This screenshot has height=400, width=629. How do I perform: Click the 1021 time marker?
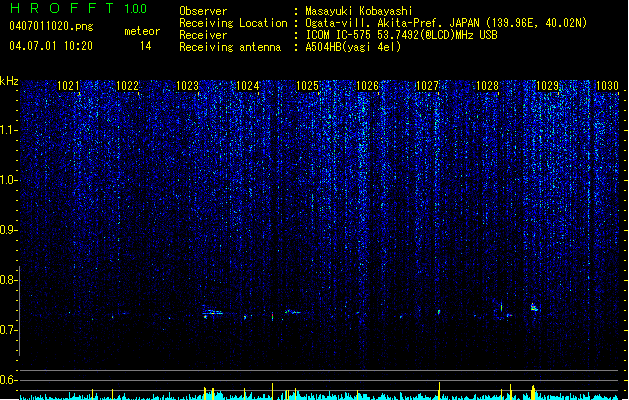[x=68, y=86]
